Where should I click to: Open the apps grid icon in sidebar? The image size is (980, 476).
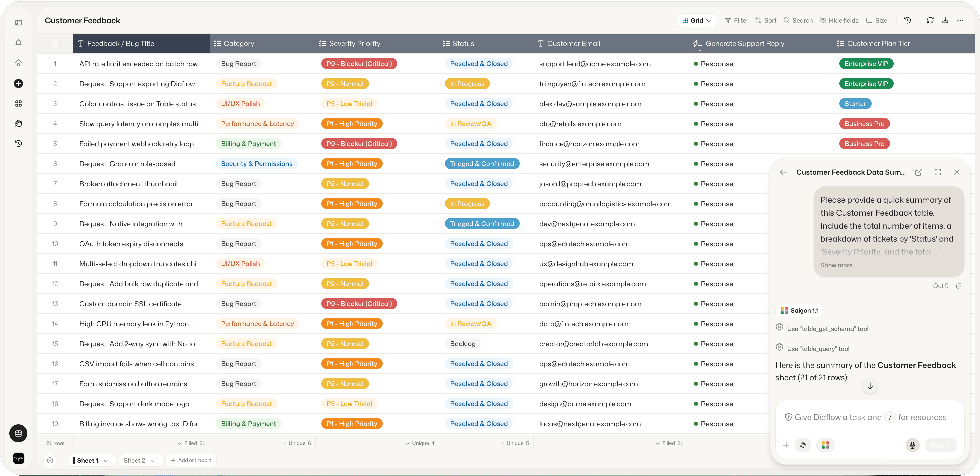click(18, 103)
